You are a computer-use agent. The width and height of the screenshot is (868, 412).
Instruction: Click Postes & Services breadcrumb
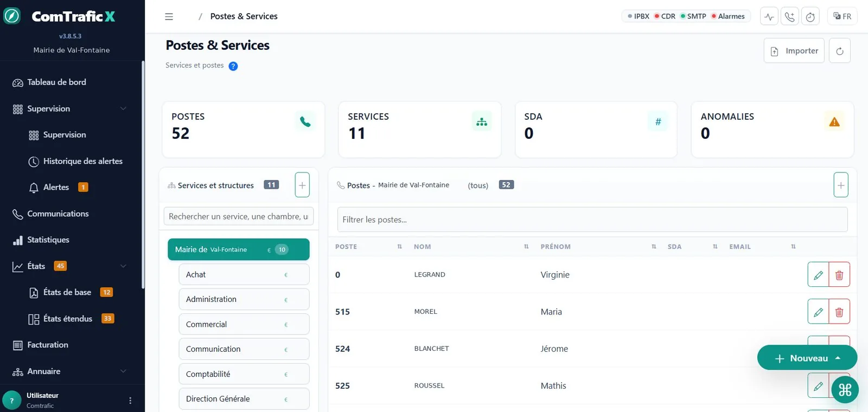click(x=244, y=16)
